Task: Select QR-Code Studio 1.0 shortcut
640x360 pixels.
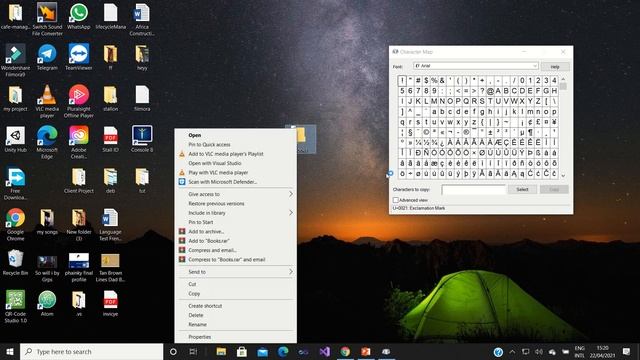Action: coord(16,306)
